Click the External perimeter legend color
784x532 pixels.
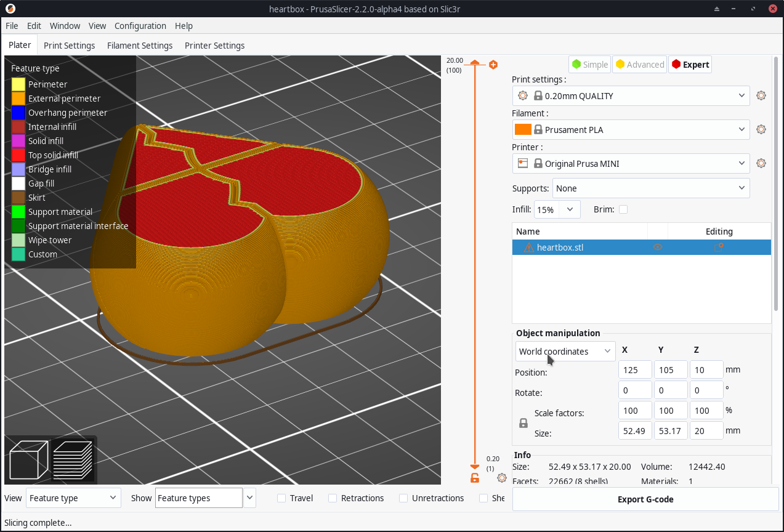(18, 98)
